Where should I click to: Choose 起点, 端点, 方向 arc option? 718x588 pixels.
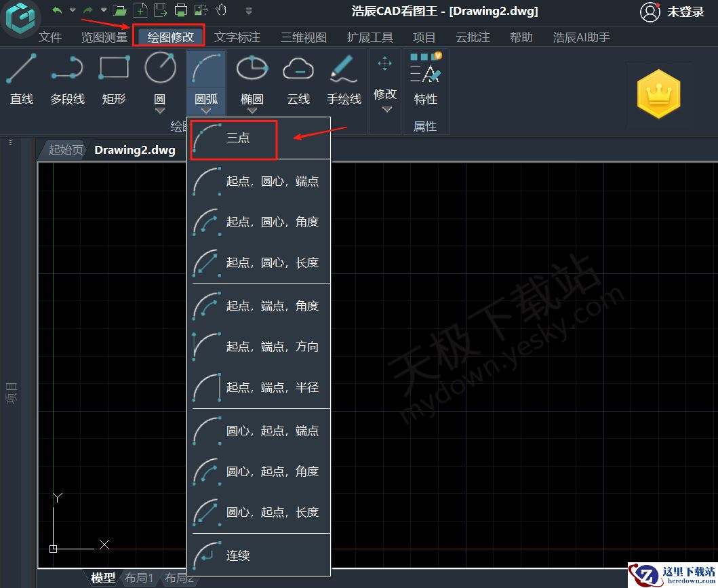[259, 347]
